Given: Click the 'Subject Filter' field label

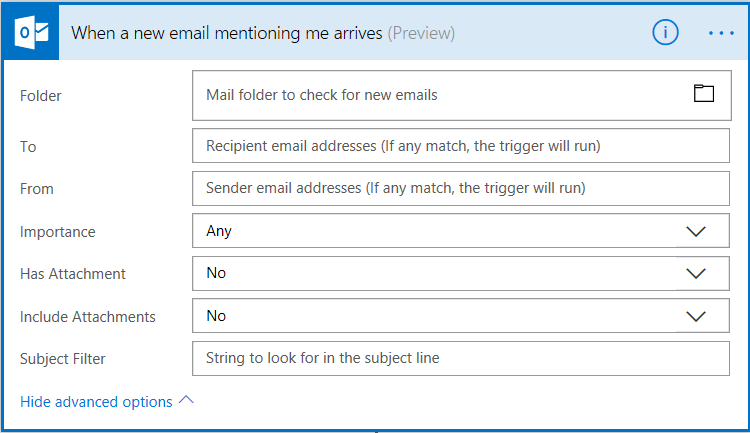Looking at the screenshot, I should coord(63,359).
